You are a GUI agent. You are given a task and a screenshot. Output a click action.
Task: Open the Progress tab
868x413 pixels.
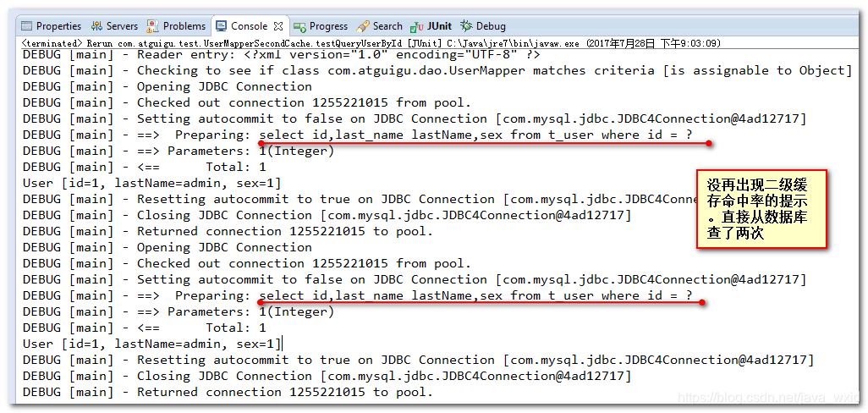321,26
